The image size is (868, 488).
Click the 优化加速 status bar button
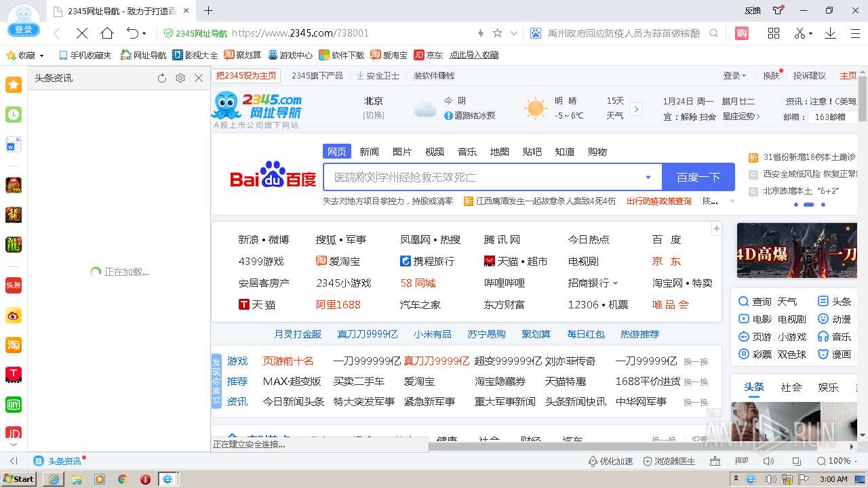tap(610, 461)
